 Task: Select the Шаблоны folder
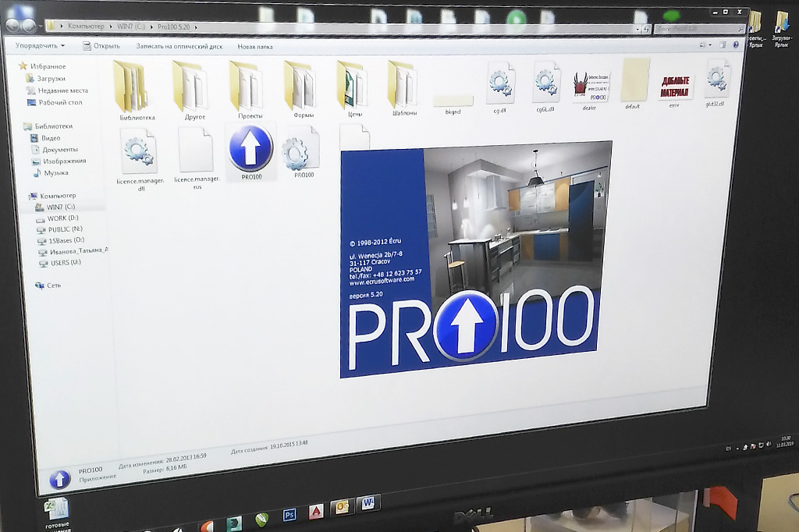(403, 87)
